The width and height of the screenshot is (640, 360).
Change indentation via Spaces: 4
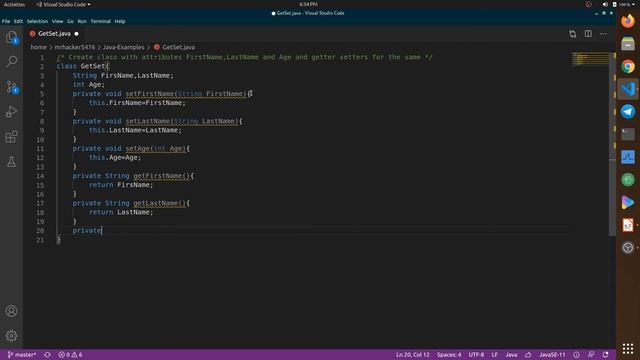click(x=449, y=355)
